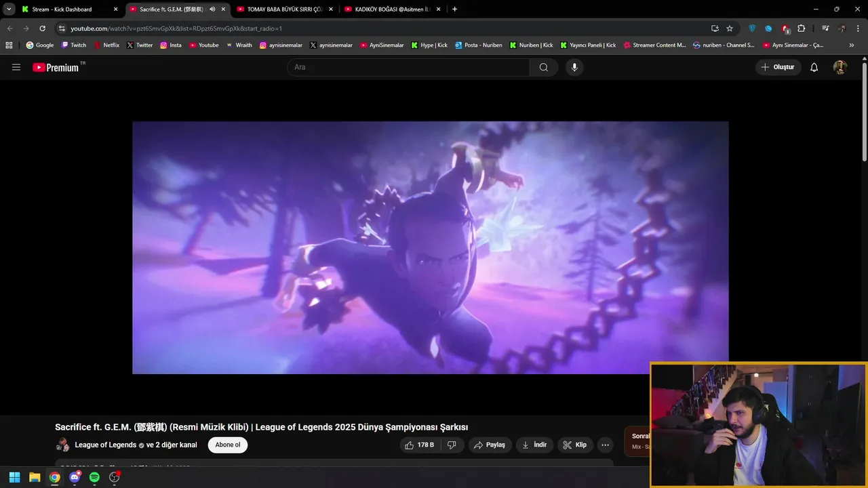The height and width of the screenshot is (488, 868).
Task: Expand the bookmarks overflow chevron
Action: [x=852, y=45]
